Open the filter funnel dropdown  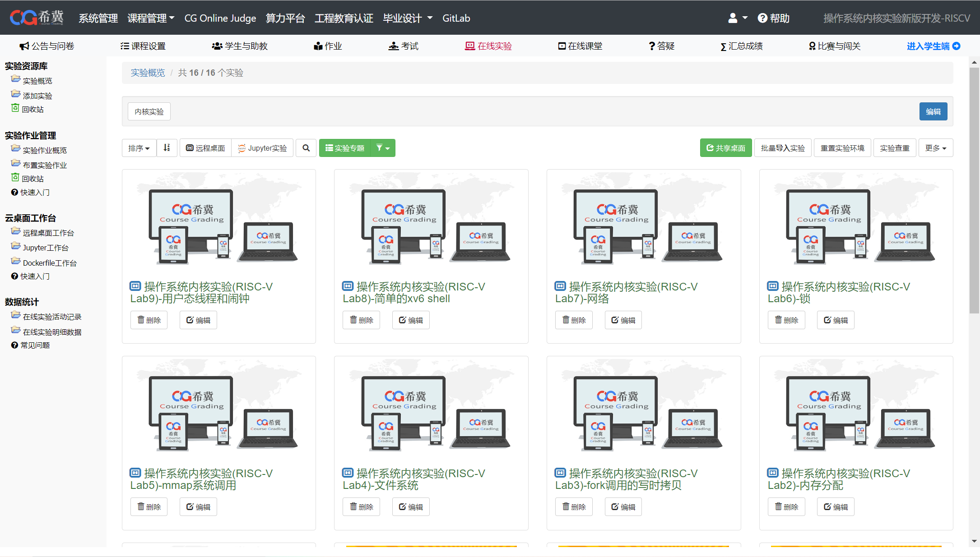pyautogui.click(x=383, y=148)
